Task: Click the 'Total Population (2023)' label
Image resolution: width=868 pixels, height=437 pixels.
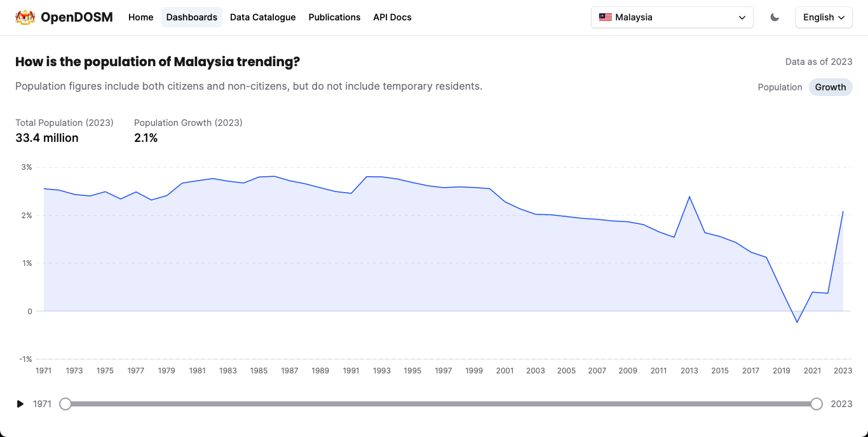Action: click(x=64, y=123)
